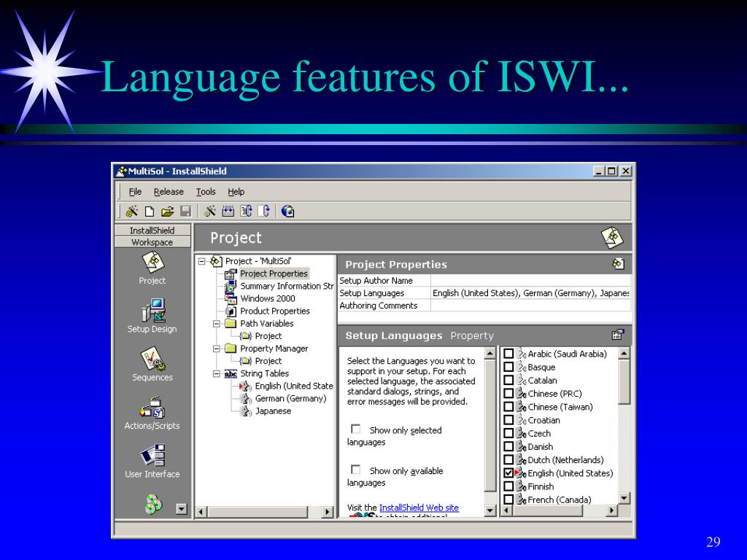
Task: Click the Setup Languages property row
Action: click(484, 293)
